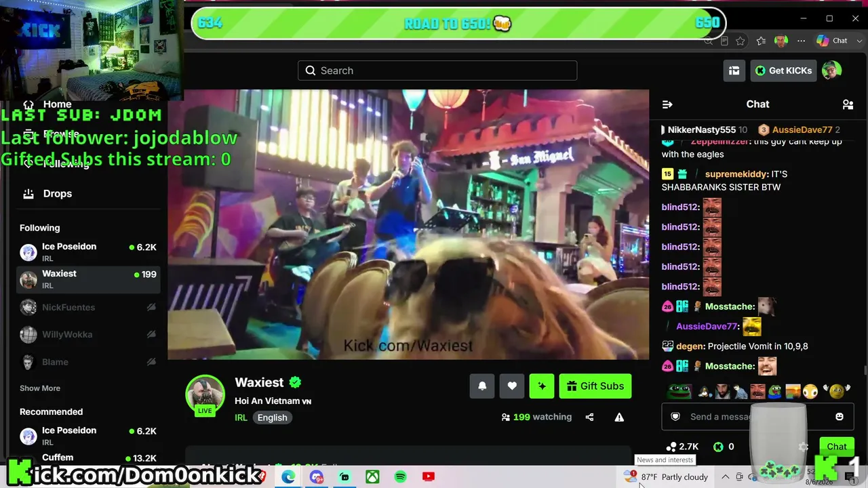Click the supremekiddy username in chat
This screenshot has height=488, width=868.
click(x=736, y=174)
